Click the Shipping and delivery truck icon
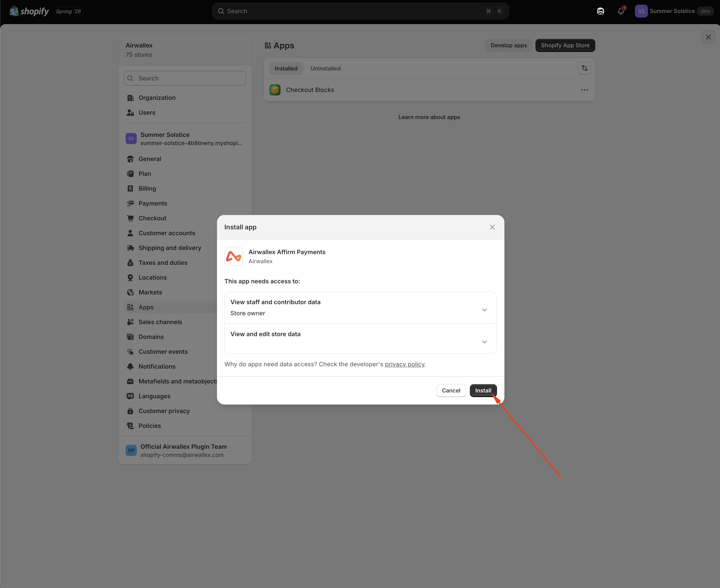720x588 pixels. point(131,248)
